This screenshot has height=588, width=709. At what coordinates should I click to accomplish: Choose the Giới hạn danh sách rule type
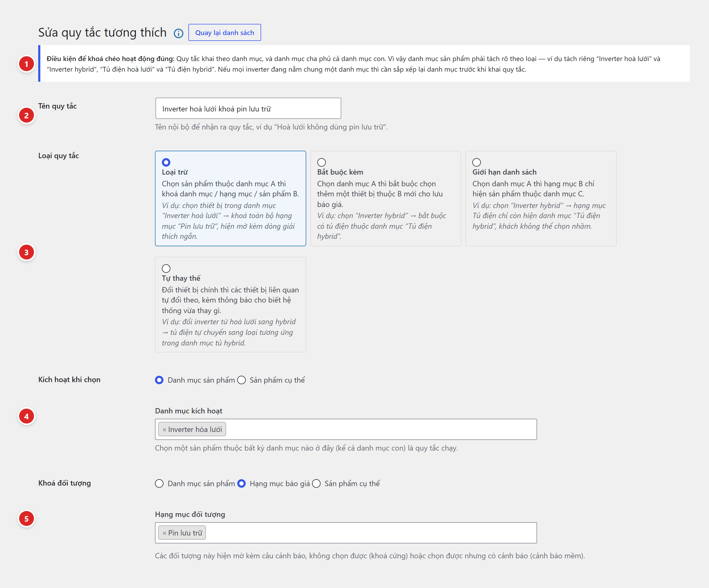476,162
